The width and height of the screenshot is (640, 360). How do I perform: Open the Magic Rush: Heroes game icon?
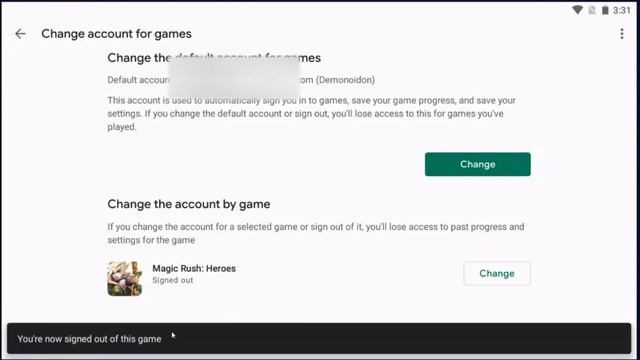tap(124, 278)
